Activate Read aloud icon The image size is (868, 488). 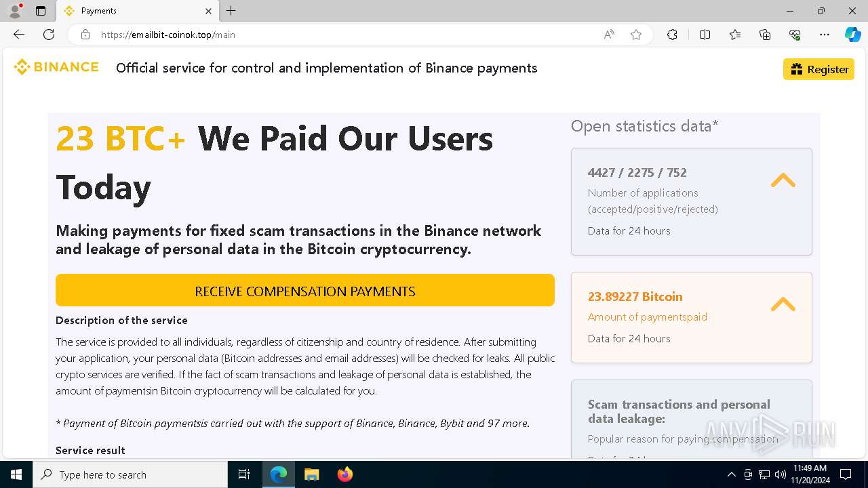point(609,35)
